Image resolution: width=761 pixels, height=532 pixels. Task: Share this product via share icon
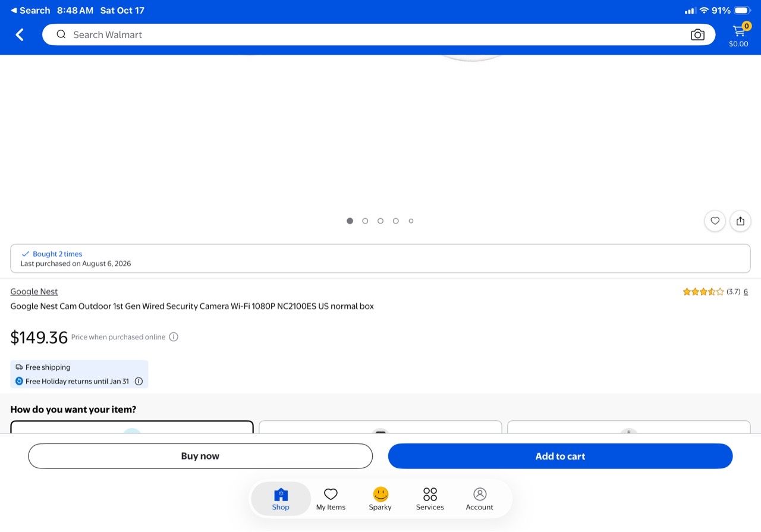pos(740,221)
